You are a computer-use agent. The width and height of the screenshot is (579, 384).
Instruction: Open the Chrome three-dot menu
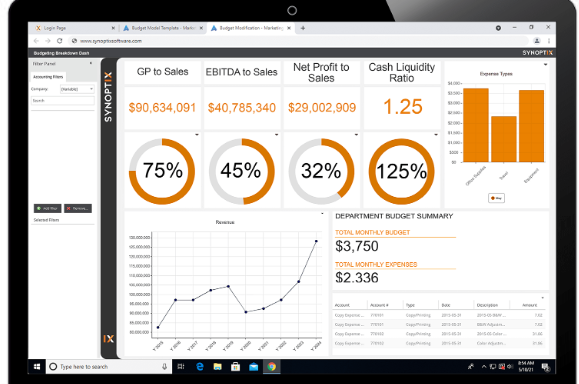point(549,41)
